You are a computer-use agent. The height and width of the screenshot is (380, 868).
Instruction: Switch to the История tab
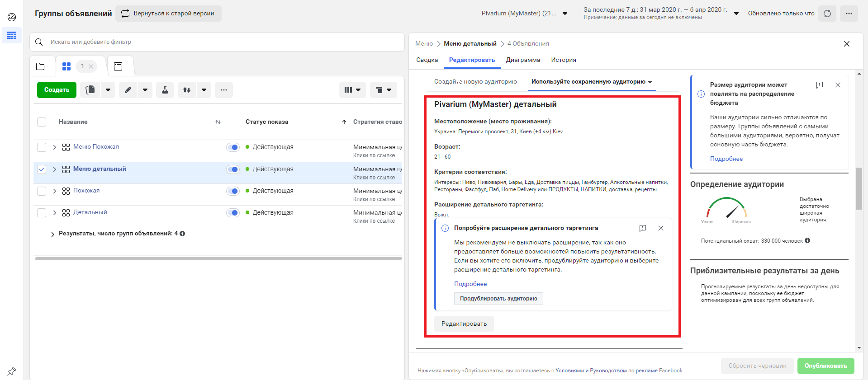click(x=564, y=60)
